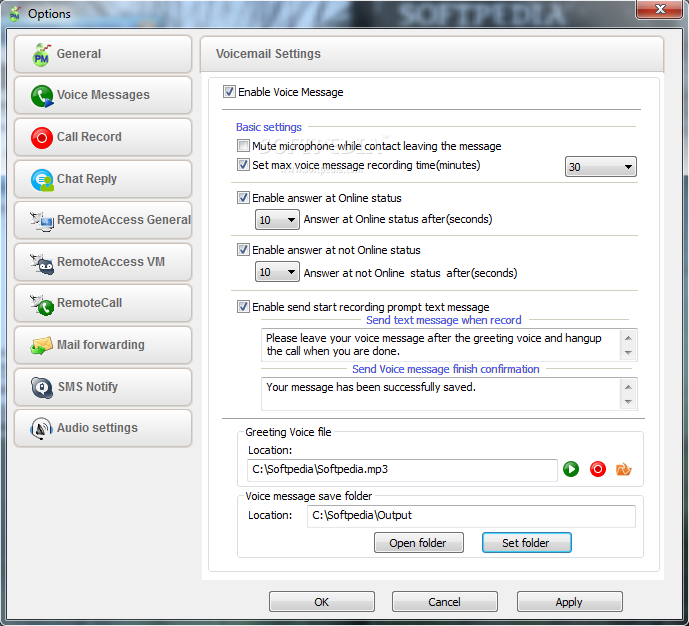Click the Open folder button
This screenshot has width=689, height=626.
click(x=418, y=543)
